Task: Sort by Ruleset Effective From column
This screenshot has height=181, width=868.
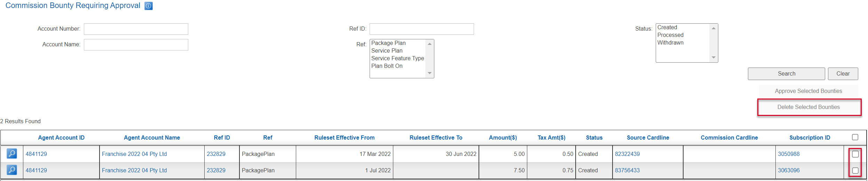Action: (x=344, y=137)
